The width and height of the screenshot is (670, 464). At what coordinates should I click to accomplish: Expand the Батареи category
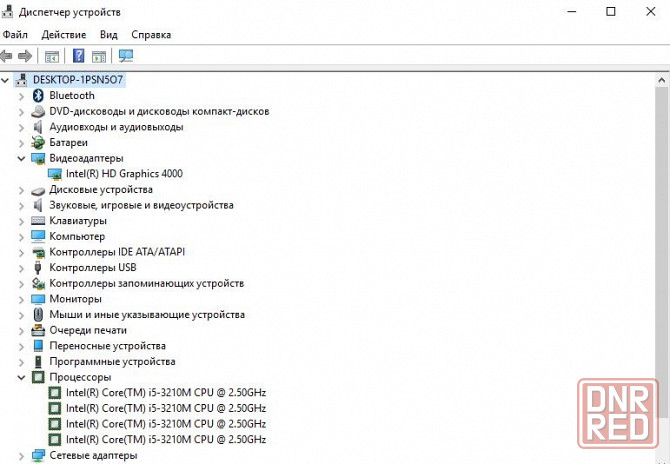click(x=21, y=143)
